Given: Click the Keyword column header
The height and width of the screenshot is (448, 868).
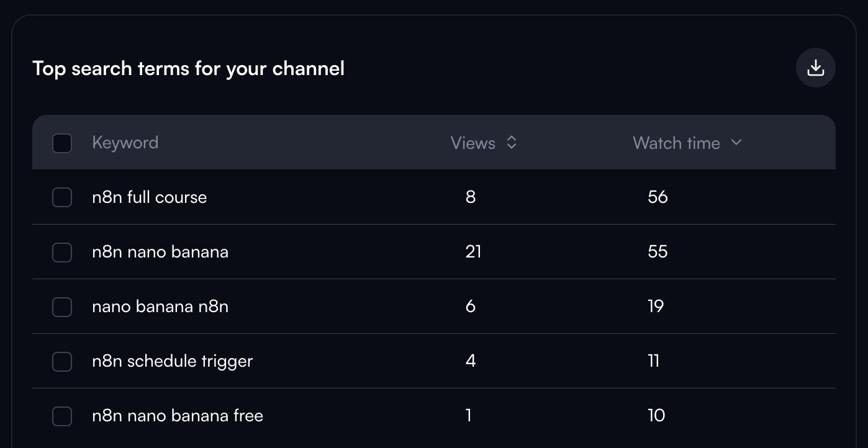Looking at the screenshot, I should point(125,143).
